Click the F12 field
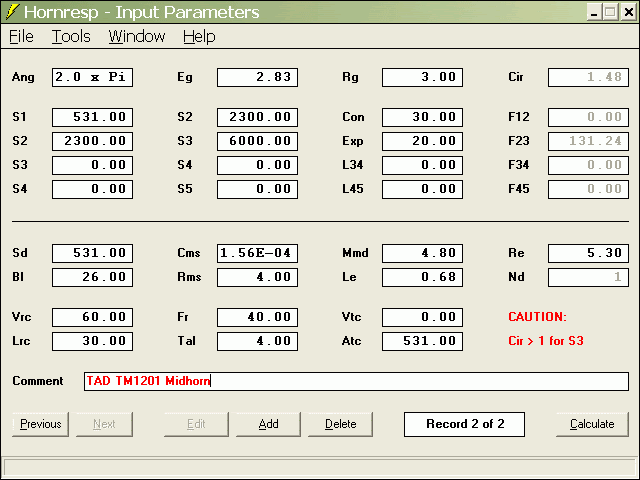Viewport: 640px width, 480px height. [588, 117]
